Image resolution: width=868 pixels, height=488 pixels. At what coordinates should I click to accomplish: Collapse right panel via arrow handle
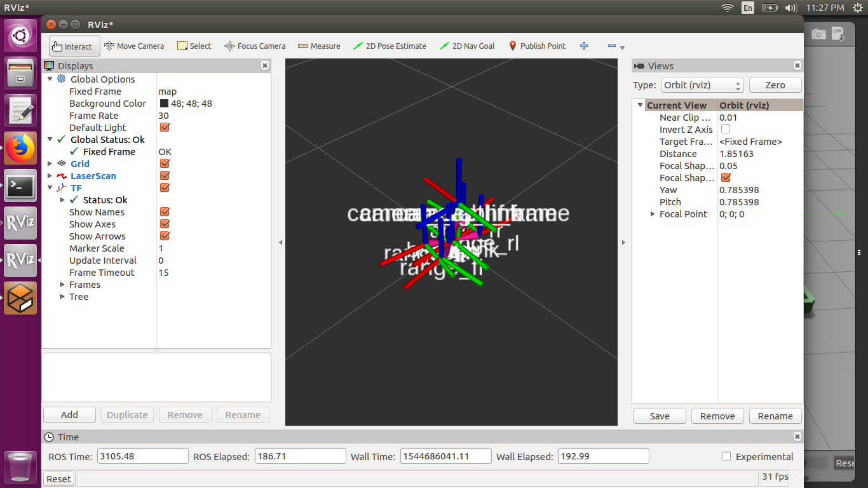[x=623, y=242]
